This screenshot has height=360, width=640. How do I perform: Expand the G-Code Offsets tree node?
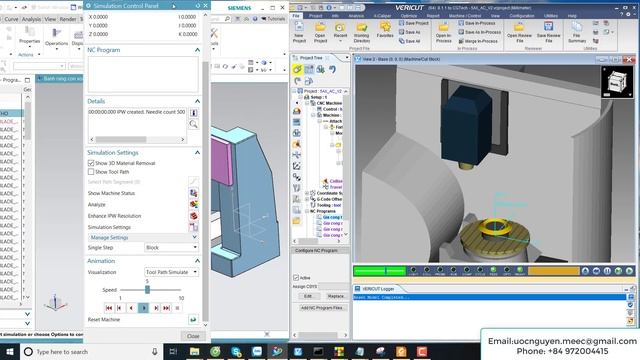tap(307, 199)
